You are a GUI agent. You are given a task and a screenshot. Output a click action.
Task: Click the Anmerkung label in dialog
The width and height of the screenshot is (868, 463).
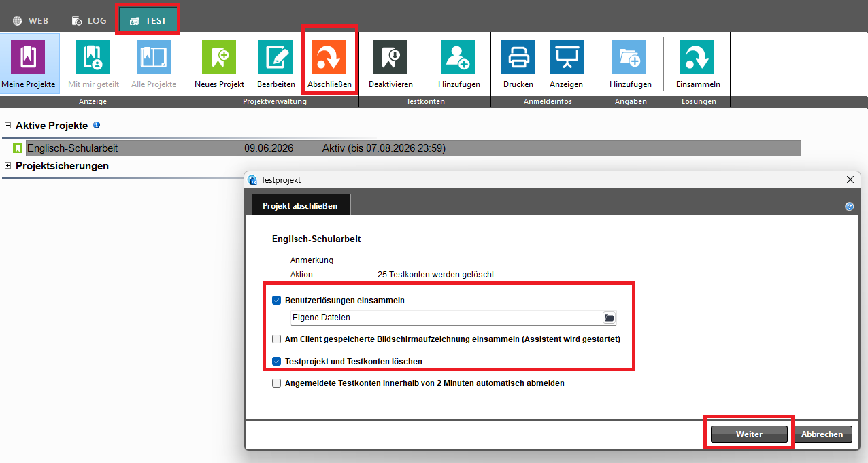click(x=312, y=260)
